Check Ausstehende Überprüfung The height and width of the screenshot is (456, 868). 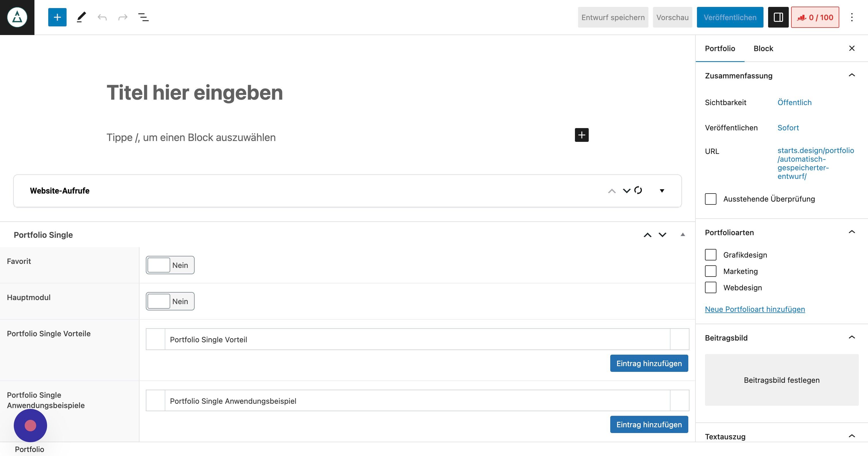click(710, 199)
